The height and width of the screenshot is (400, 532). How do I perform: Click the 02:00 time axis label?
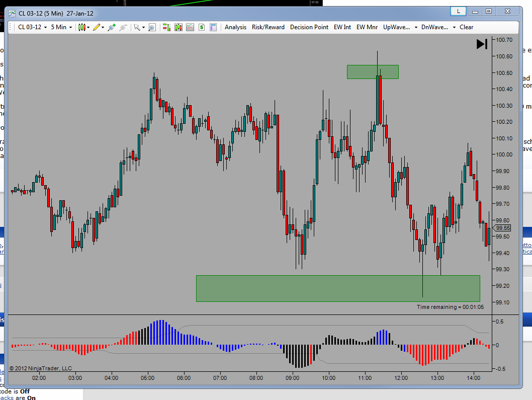(x=39, y=378)
